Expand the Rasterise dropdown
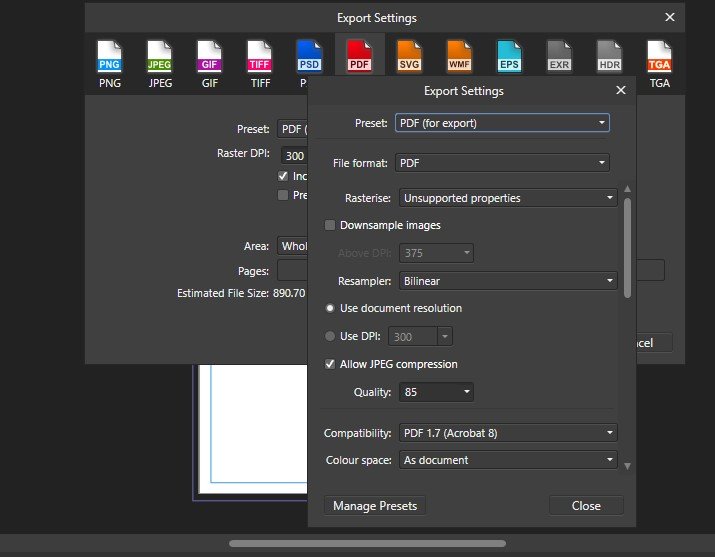 click(x=508, y=198)
